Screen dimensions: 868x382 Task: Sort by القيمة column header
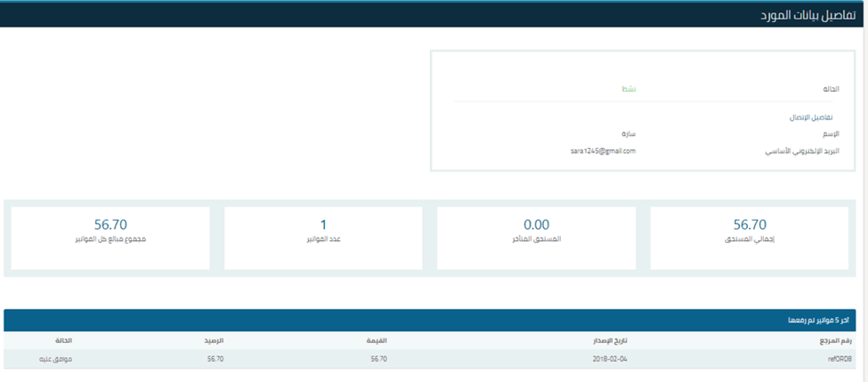(x=377, y=340)
